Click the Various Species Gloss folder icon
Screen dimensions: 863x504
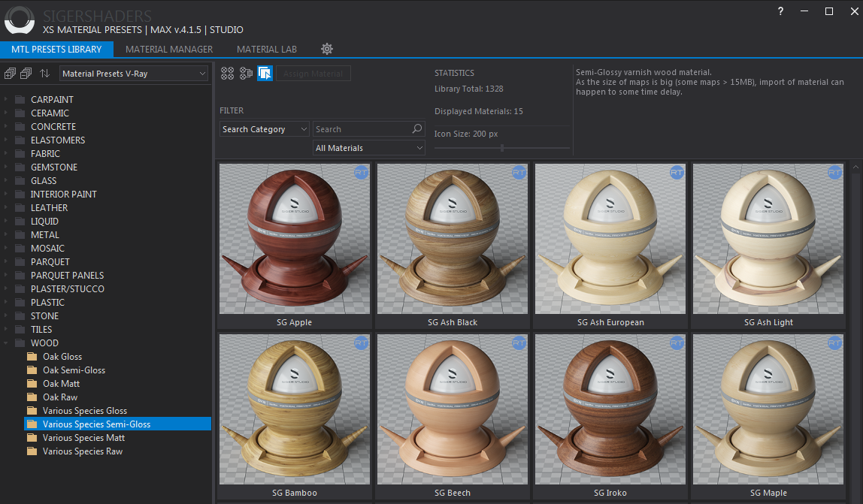(32, 410)
